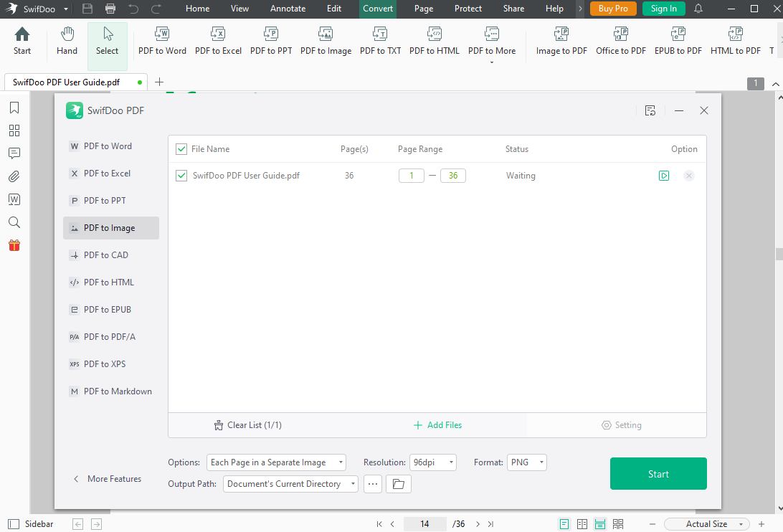The height and width of the screenshot is (532, 783).
Task: Open the Search sidebar panel
Action: click(x=14, y=222)
